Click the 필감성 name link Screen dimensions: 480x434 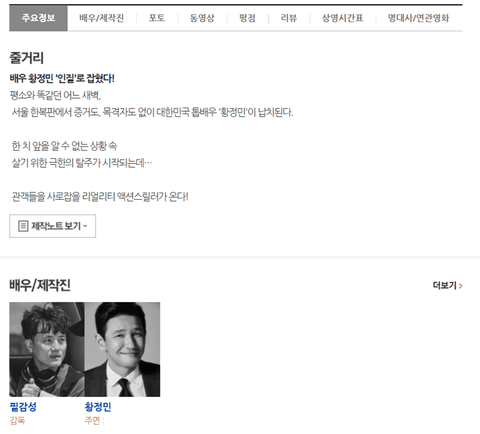[23, 407]
